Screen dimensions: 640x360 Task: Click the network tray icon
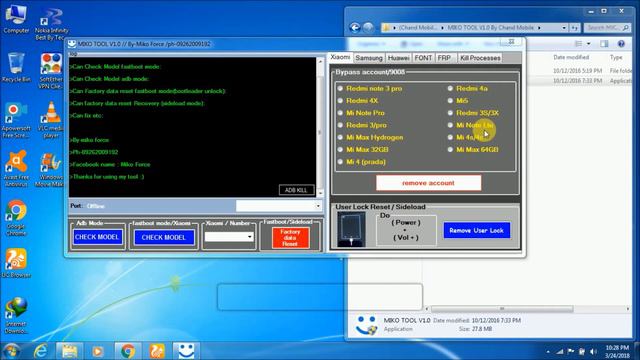tap(560, 351)
